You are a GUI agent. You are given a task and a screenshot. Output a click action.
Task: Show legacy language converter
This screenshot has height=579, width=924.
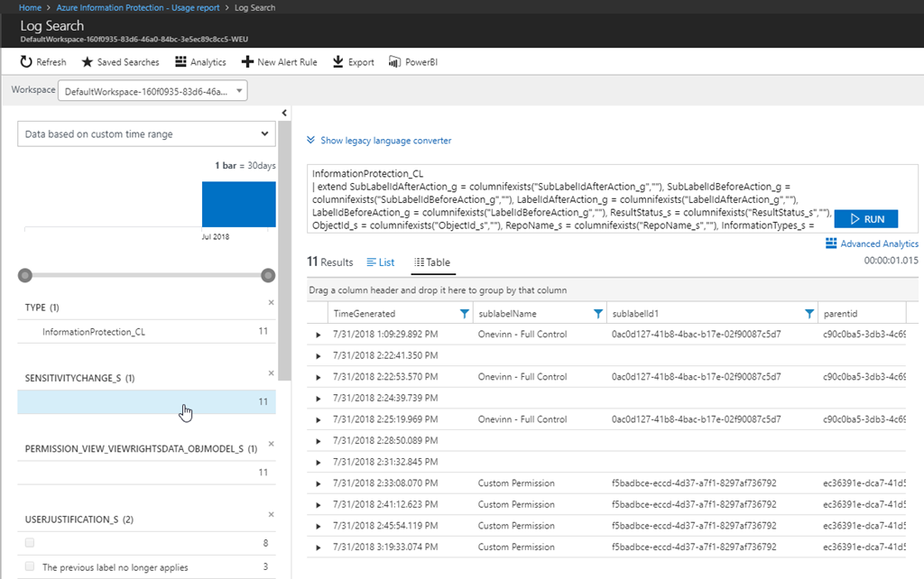click(379, 141)
